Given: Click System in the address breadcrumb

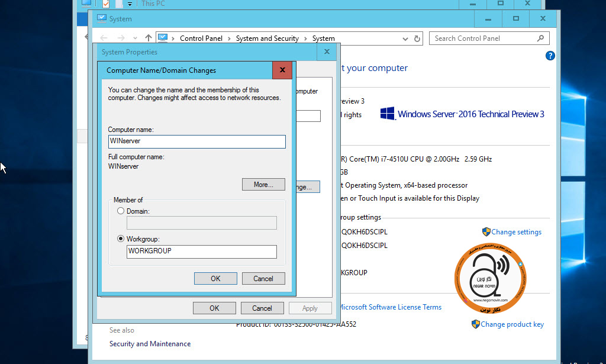Looking at the screenshot, I should [x=324, y=38].
